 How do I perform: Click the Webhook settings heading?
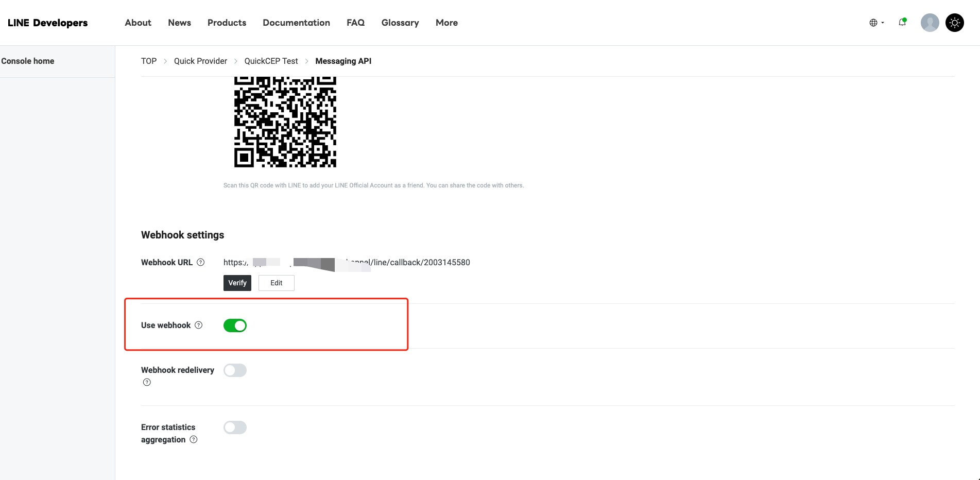point(182,235)
